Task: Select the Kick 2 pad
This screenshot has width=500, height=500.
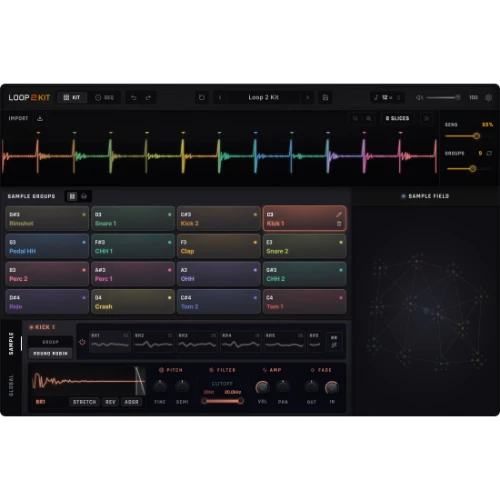Action: click(219, 219)
